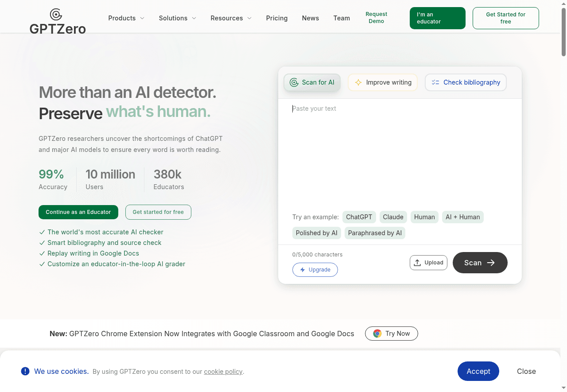
Task: Click the Paste your text field
Action: [399, 151]
